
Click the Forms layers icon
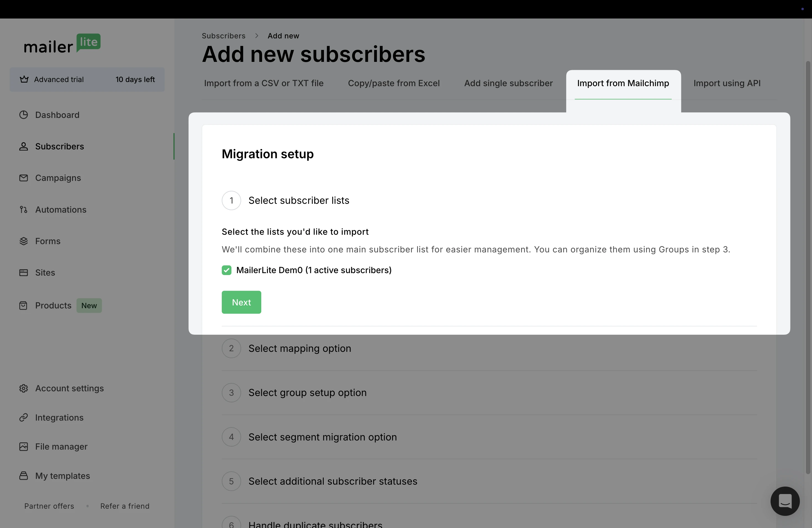(x=23, y=241)
